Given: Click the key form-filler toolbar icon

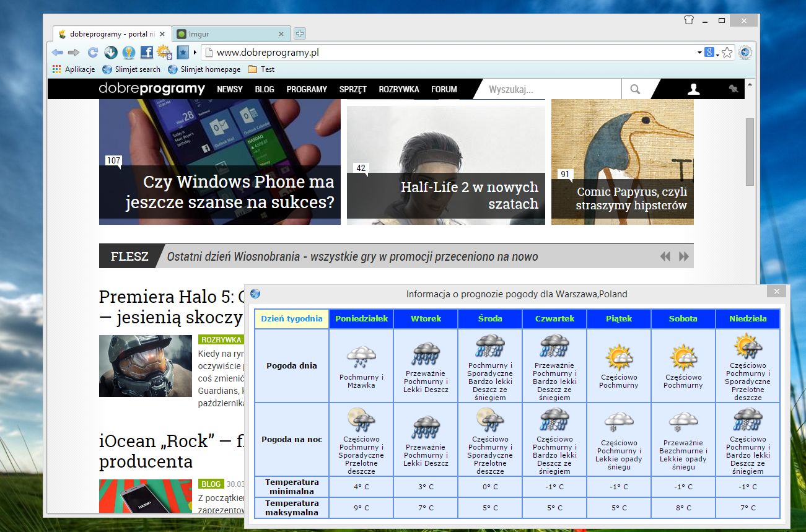Looking at the screenshot, I should [x=129, y=53].
